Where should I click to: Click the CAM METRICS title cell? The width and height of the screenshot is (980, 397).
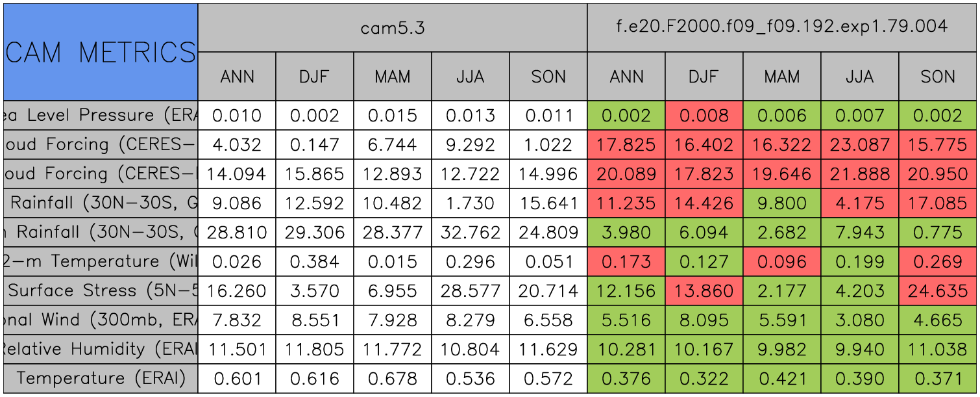101,52
